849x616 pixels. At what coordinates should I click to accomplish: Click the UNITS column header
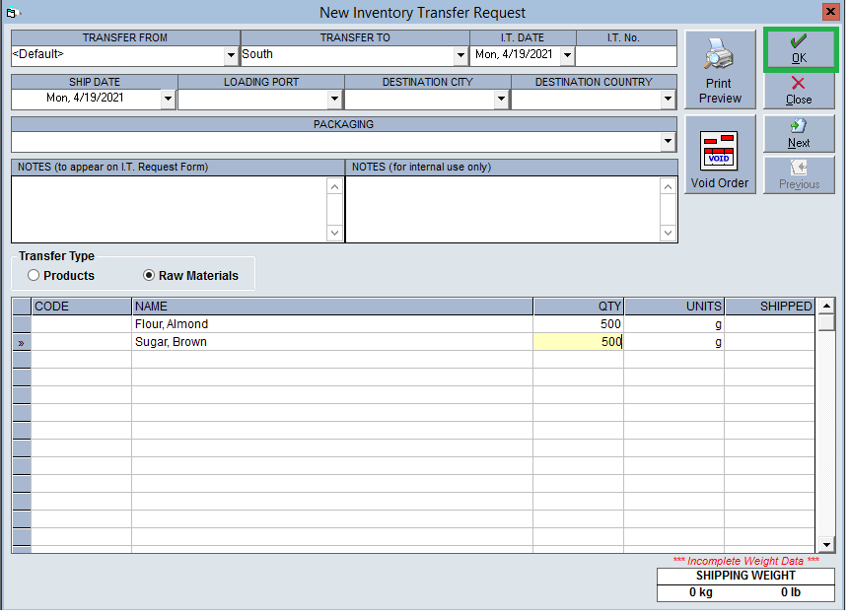tap(676, 308)
